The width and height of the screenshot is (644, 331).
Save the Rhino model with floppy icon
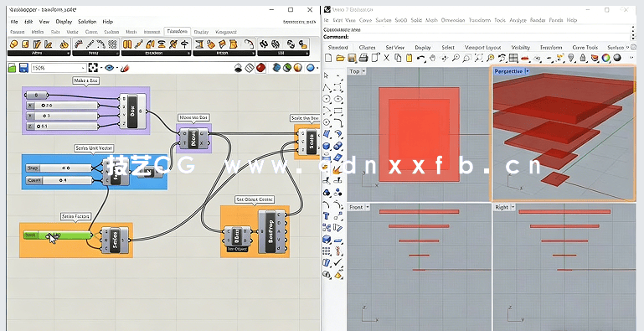352,58
